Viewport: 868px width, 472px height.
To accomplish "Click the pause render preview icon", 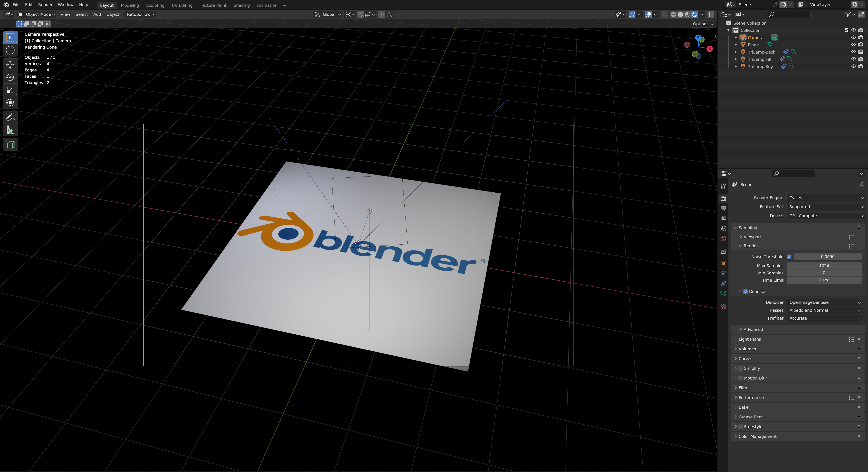I will coord(711,14).
